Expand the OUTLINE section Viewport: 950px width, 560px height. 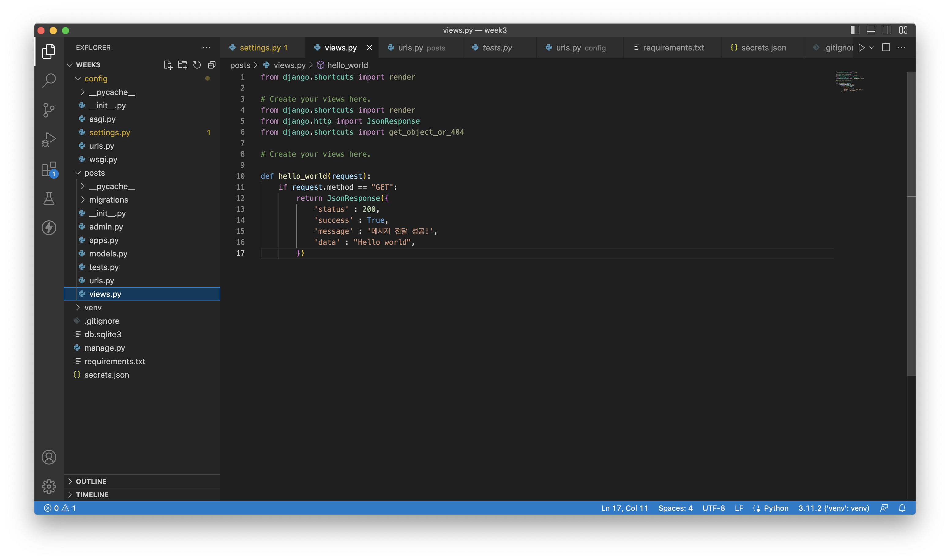(142, 481)
